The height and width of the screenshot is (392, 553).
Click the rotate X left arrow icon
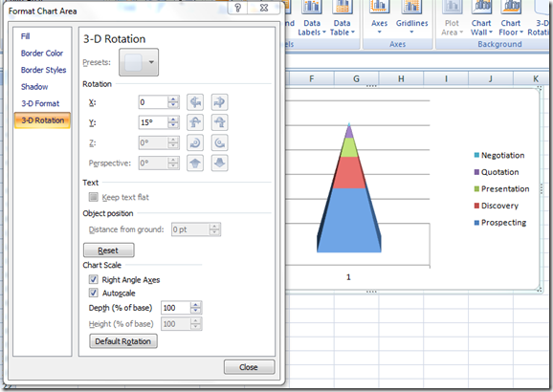[x=195, y=102]
